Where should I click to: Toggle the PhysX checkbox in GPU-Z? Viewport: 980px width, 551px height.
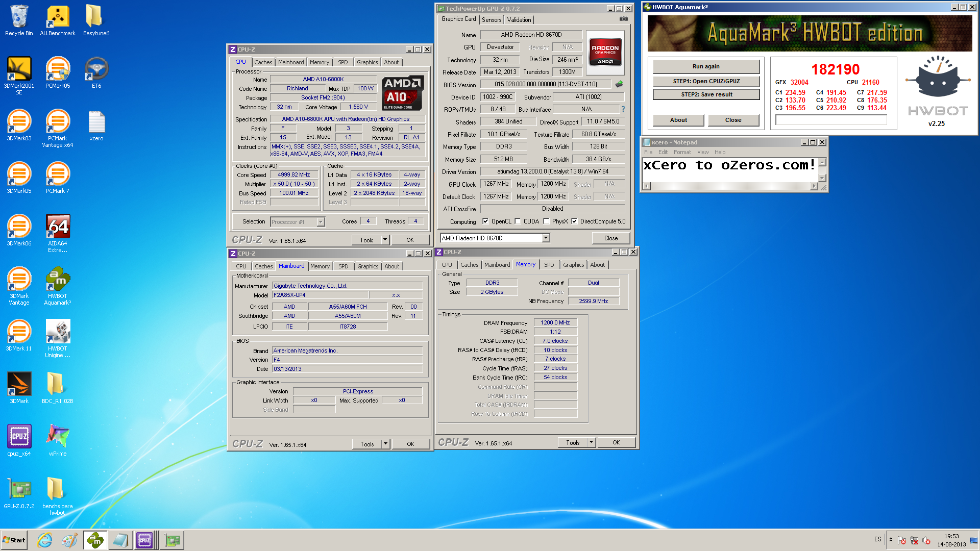click(x=547, y=221)
